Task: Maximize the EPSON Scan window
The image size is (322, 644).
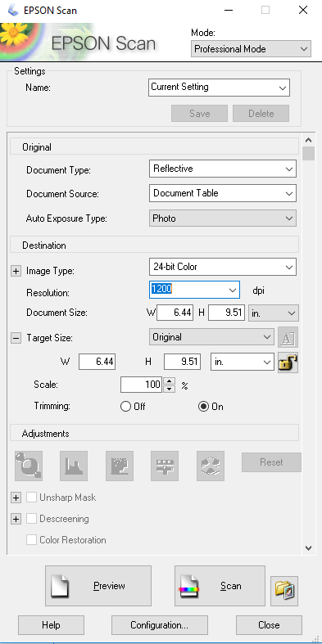Action: coord(265,11)
